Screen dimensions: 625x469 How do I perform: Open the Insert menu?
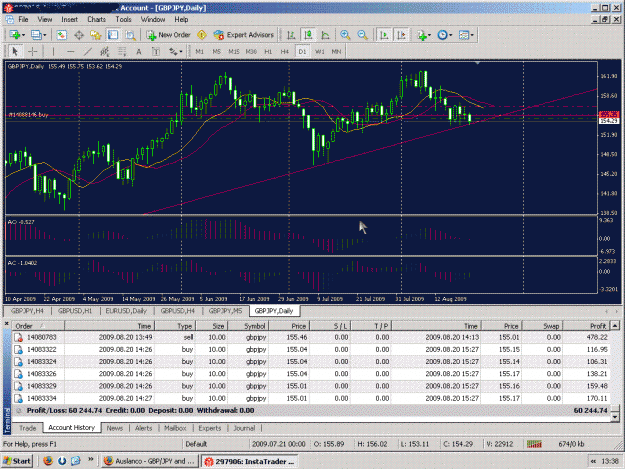point(69,19)
